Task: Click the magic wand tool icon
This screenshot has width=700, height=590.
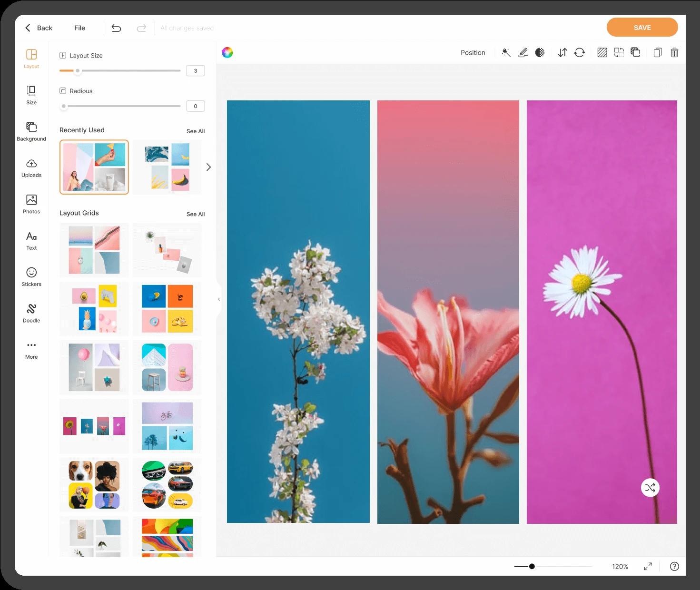Action: pos(506,53)
